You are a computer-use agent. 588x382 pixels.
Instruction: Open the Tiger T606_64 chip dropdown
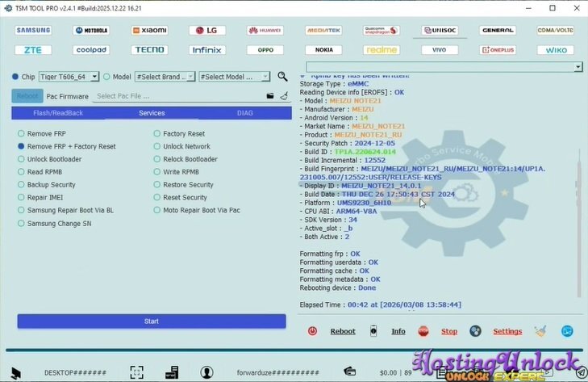point(69,77)
